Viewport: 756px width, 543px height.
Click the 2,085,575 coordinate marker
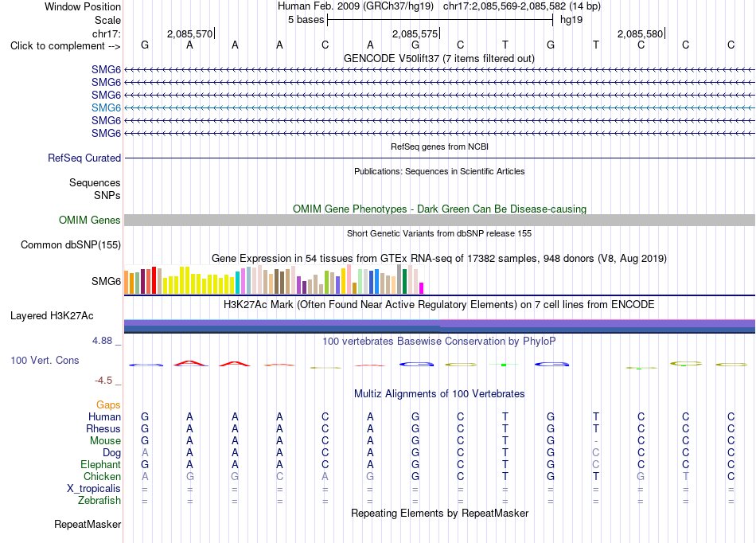click(415, 33)
